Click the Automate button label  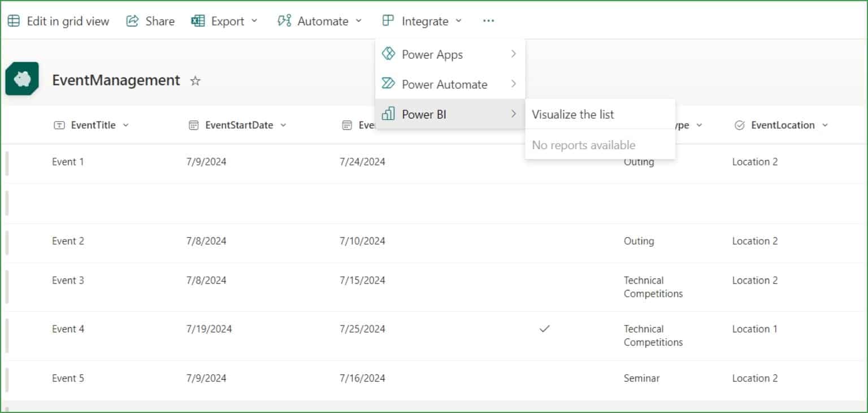(323, 21)
